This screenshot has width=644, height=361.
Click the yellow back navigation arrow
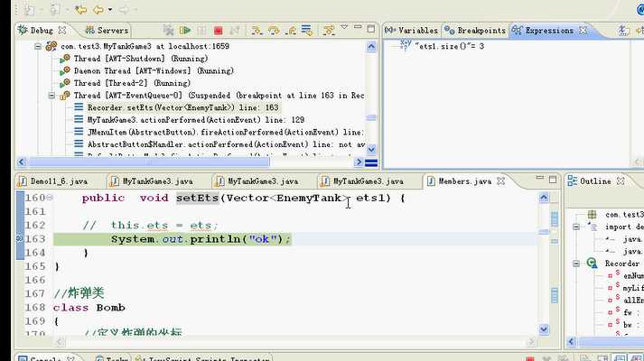point(98,9)
